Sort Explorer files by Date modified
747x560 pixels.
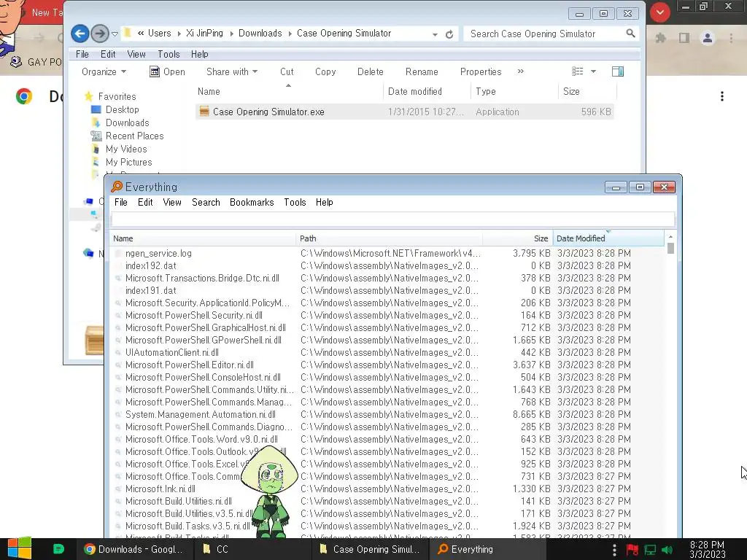(427, 91)
